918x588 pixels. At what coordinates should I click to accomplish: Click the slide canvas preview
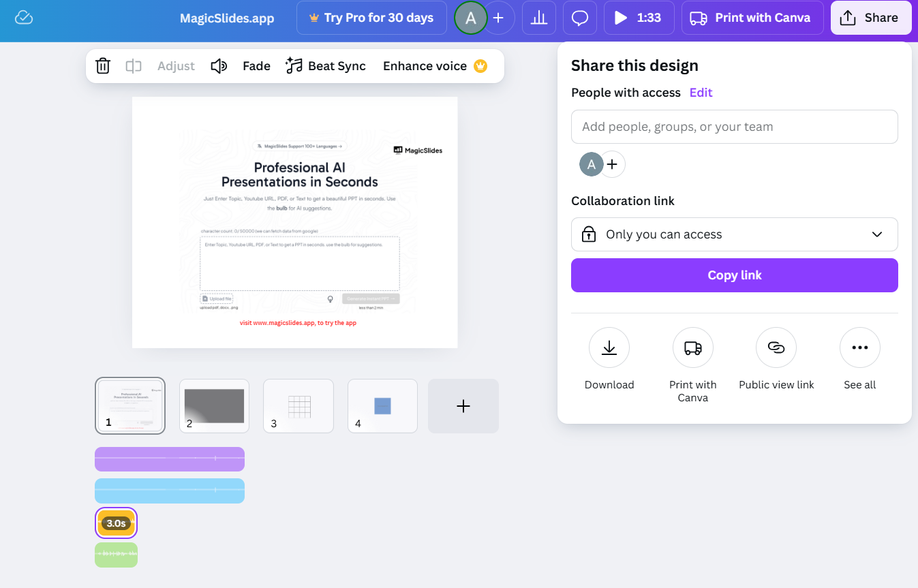[x=295, y=222]
